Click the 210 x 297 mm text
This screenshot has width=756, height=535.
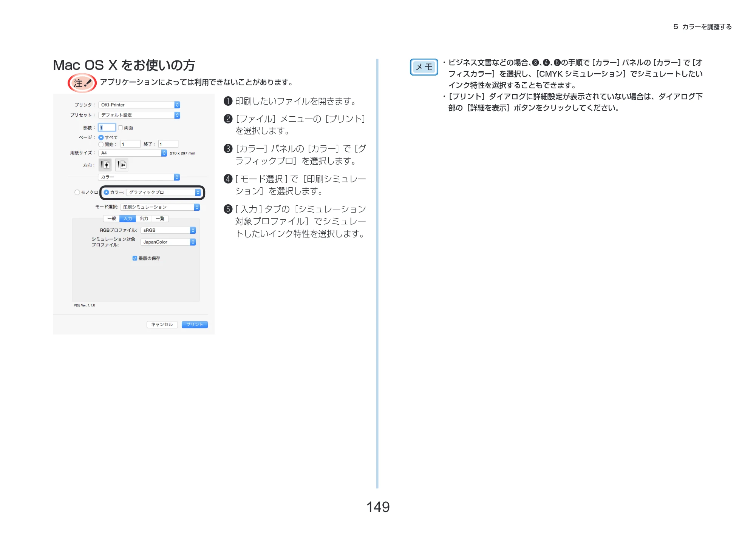(182, 153)
